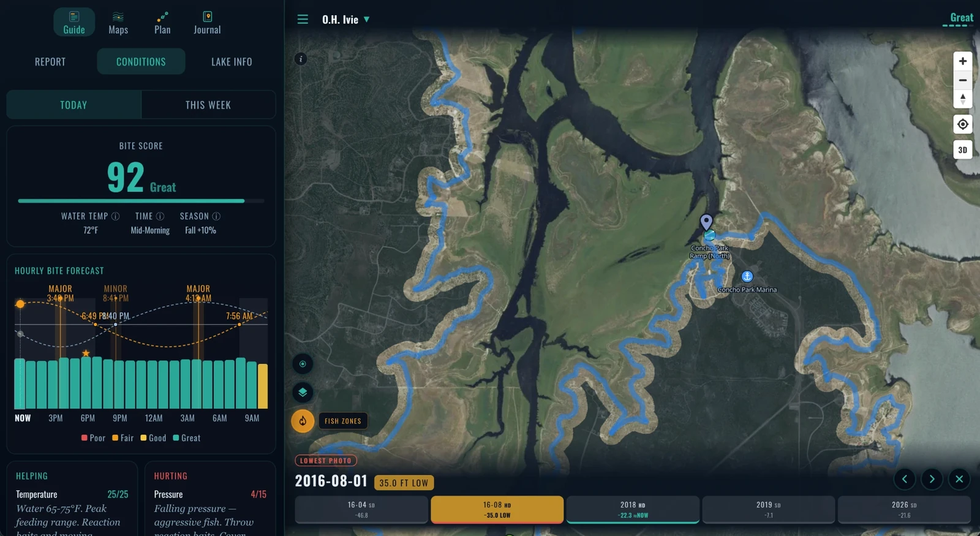The image size is (980, 536).
Task: Select the This Week view
Action: pyautogui.click(x=208, y=105)
